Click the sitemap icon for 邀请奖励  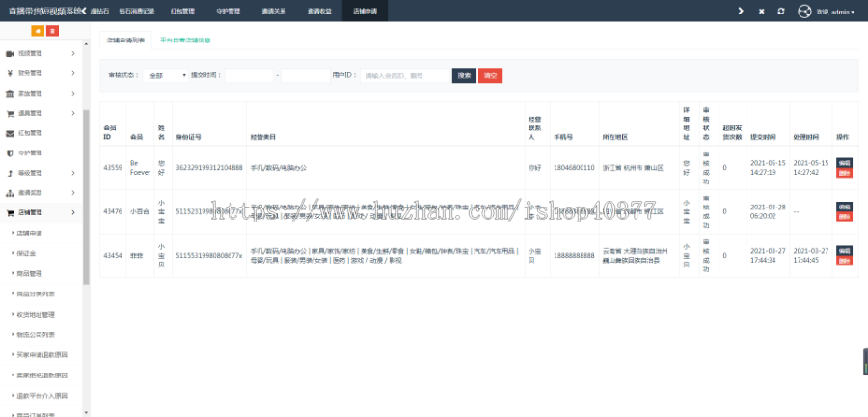(x=10, y=193)
